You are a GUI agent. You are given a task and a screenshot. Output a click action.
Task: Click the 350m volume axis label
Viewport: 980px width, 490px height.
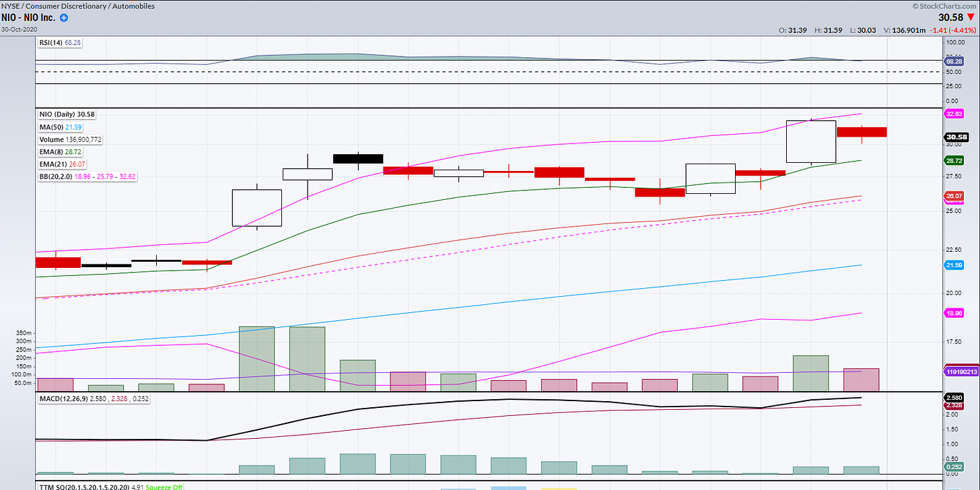click(23, 333)
